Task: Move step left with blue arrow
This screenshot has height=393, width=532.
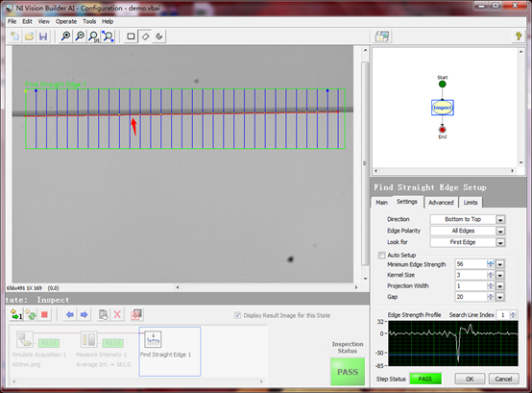Action: (x=70, y=315)
